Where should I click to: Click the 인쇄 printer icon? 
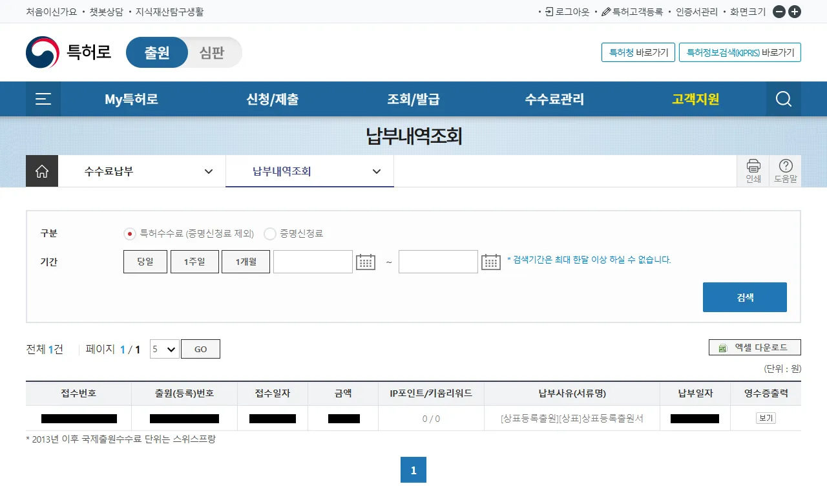point(753,171)
